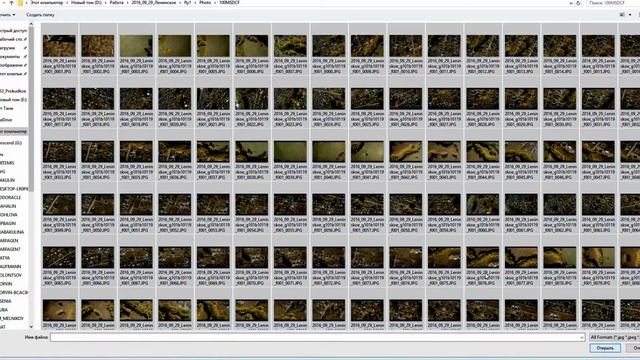Select thumbnail of file 0031.JPG
The height and width of the screenshot is (360, 640).
coord(598,99)
